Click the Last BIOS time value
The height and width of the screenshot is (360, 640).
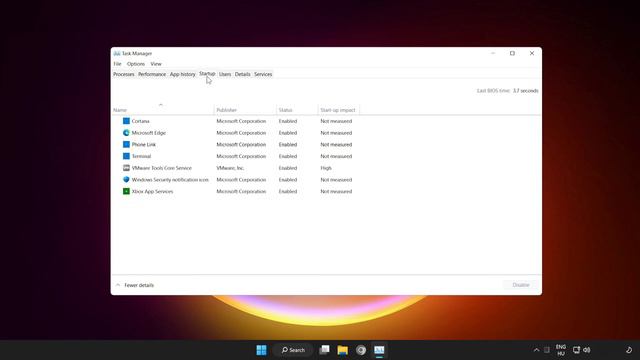point(525,91)
